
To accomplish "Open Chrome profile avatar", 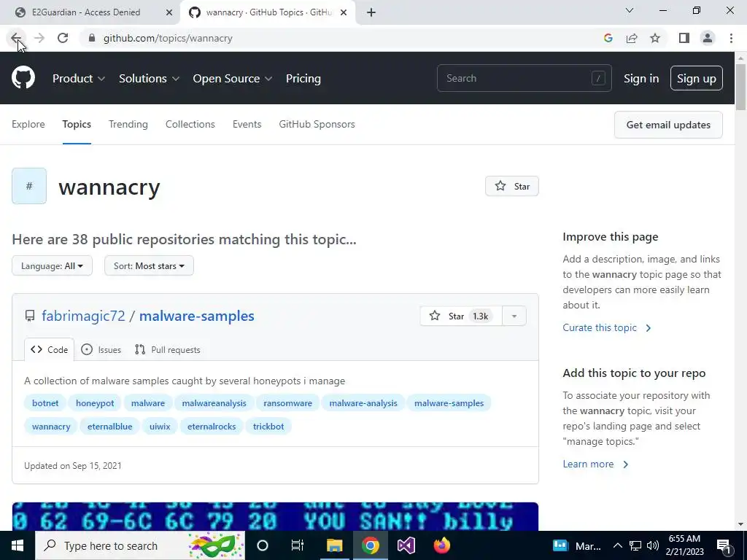I will [x=708, y=38].
